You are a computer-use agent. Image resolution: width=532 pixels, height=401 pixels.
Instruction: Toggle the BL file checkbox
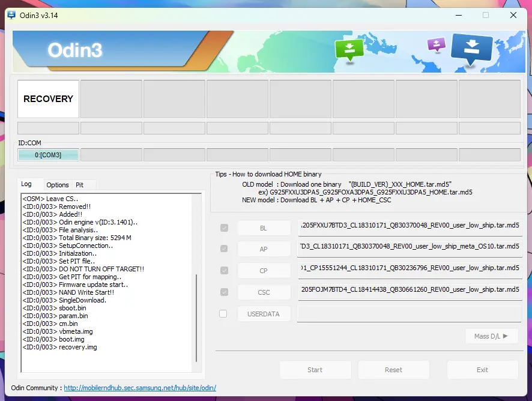(224, 228)
